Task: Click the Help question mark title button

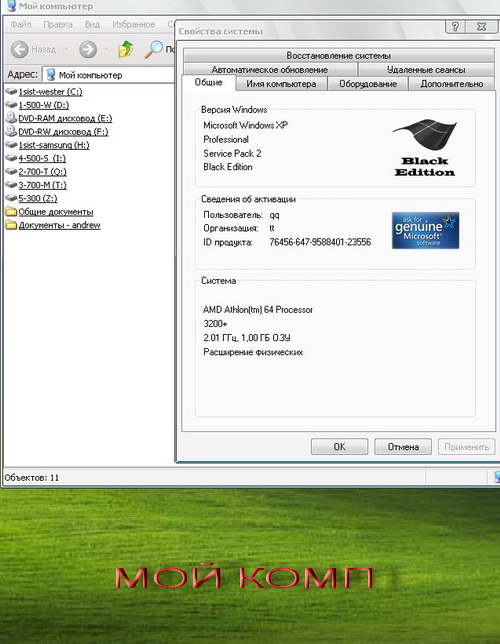Action: (455, 26)
